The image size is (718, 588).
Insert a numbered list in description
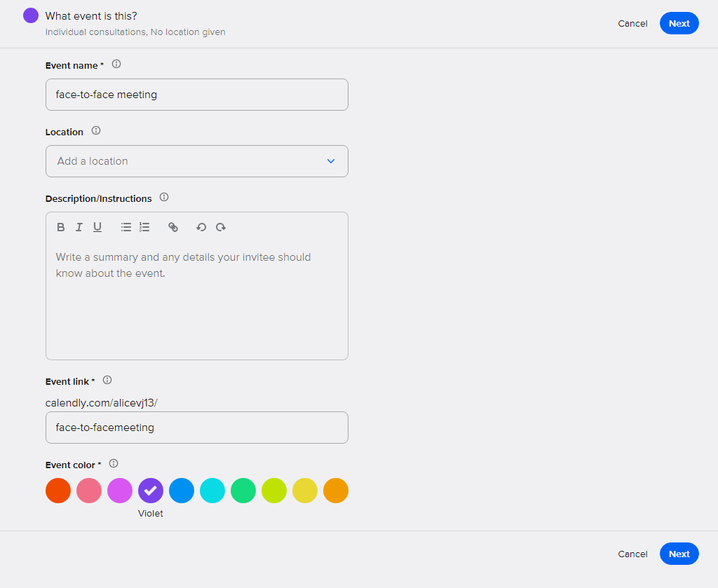(144, 227)
